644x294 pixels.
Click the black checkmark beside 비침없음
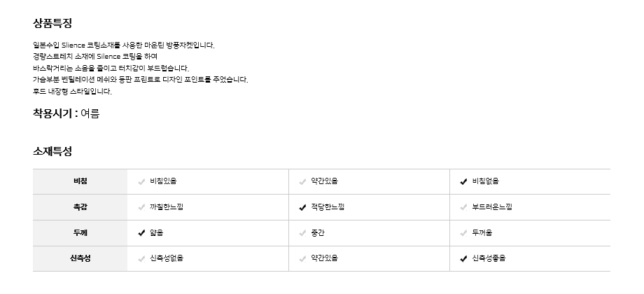coord(463,182)
